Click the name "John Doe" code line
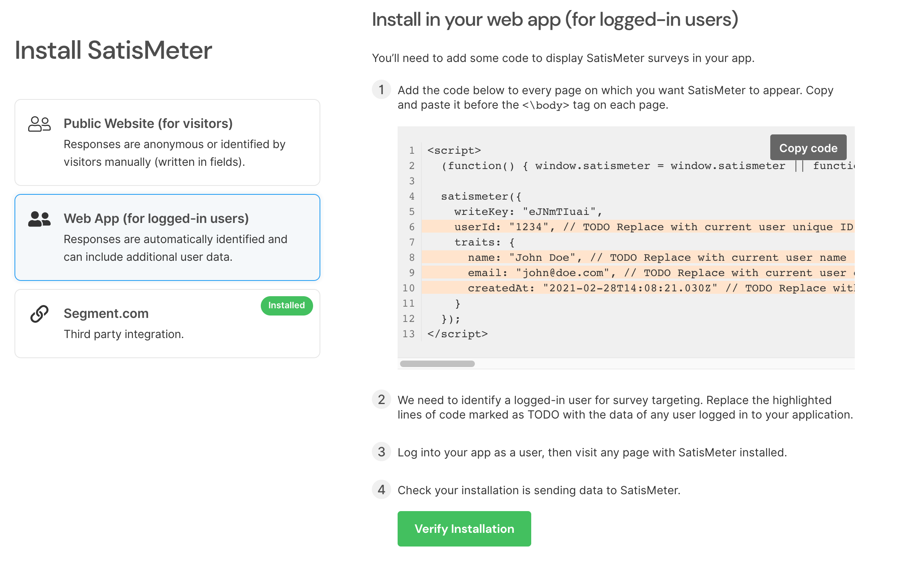924x561 pixels. [638, 258]
